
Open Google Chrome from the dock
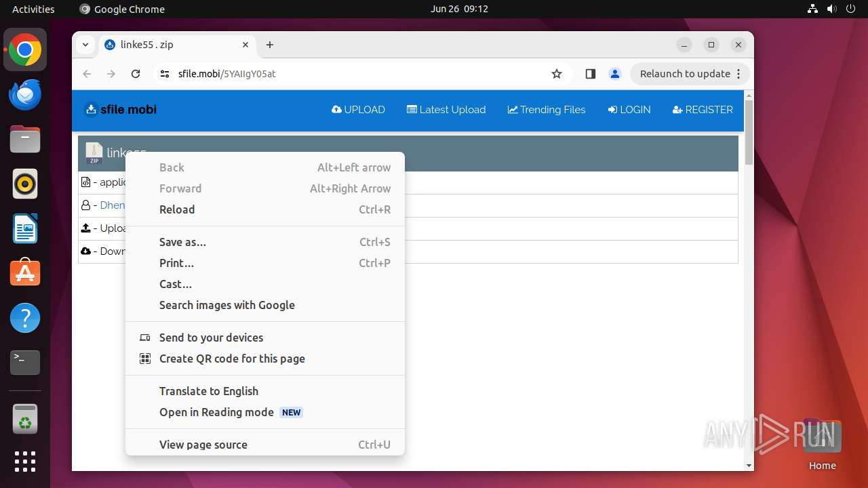(x=25, y=50)
